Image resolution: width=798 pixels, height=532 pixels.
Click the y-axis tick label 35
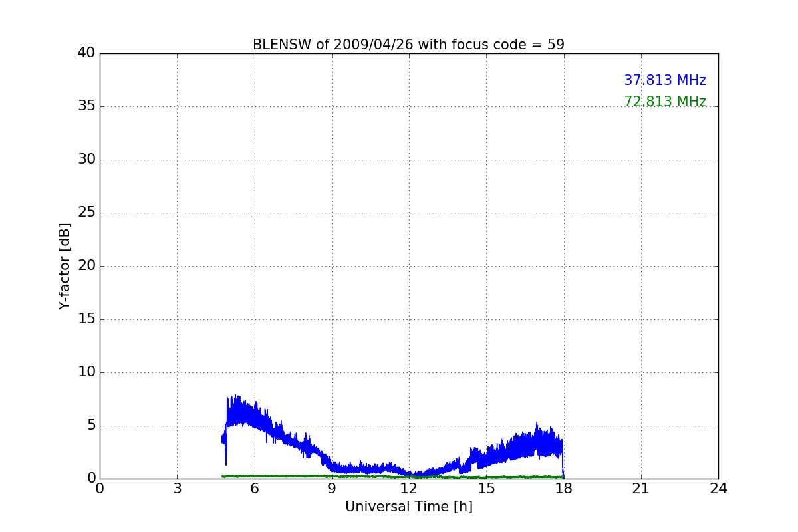86,106
